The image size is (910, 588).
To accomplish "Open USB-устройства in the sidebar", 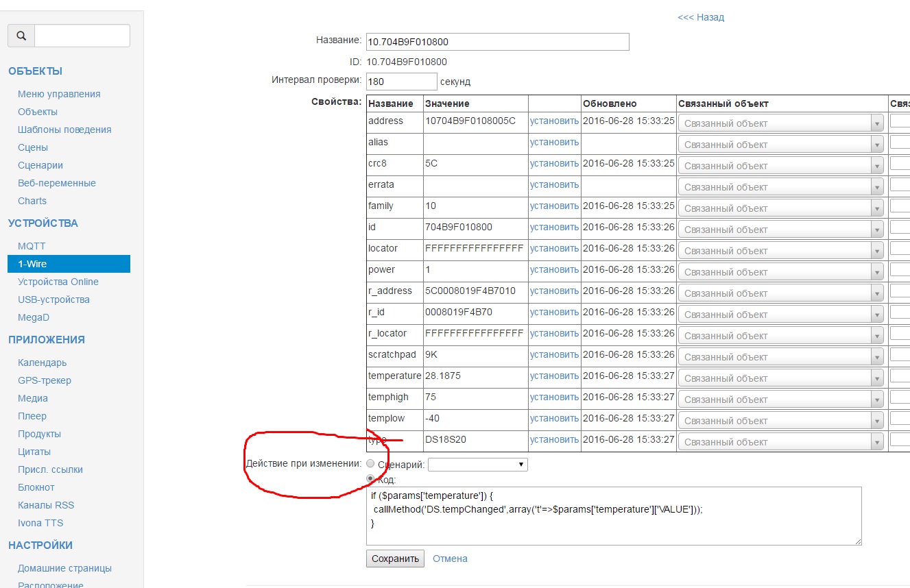I will pos(53,299).
